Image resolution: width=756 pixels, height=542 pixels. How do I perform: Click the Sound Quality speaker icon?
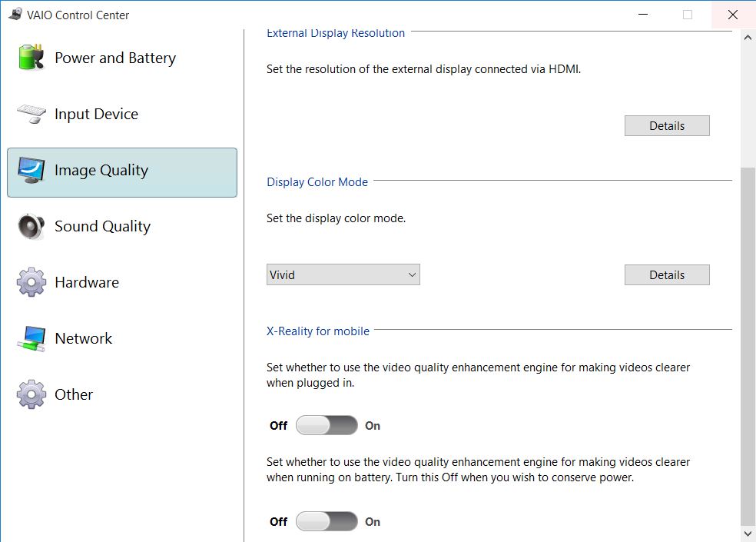click(x=31, y=226)
